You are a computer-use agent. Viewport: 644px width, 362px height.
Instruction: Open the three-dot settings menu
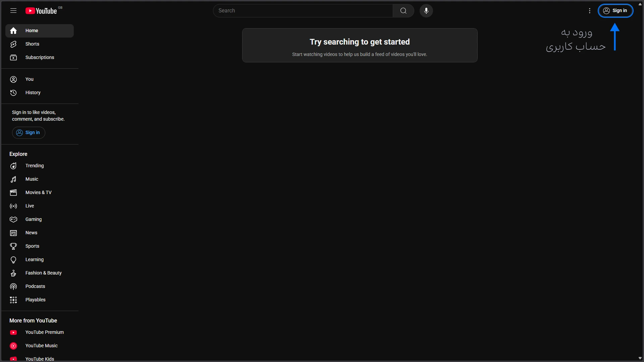click(589, 11)
